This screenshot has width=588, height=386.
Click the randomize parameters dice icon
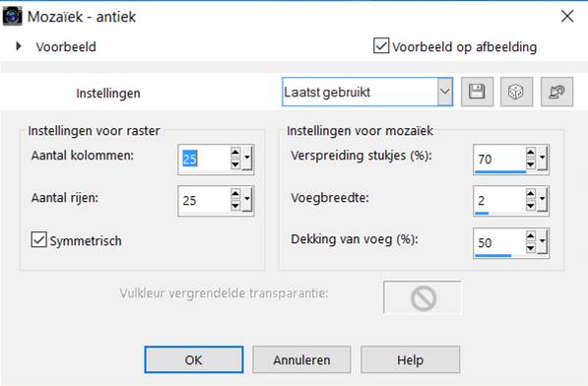click(516, 92)
